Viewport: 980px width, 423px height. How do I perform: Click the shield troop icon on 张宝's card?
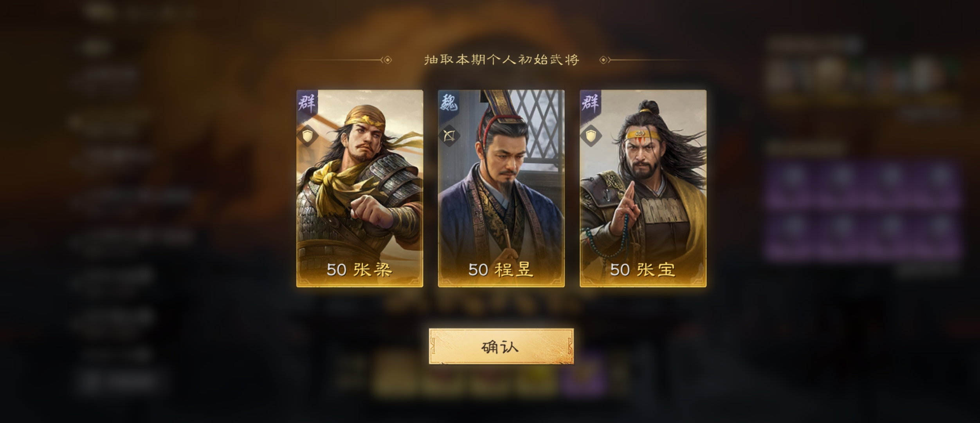(x=591, y=136)
